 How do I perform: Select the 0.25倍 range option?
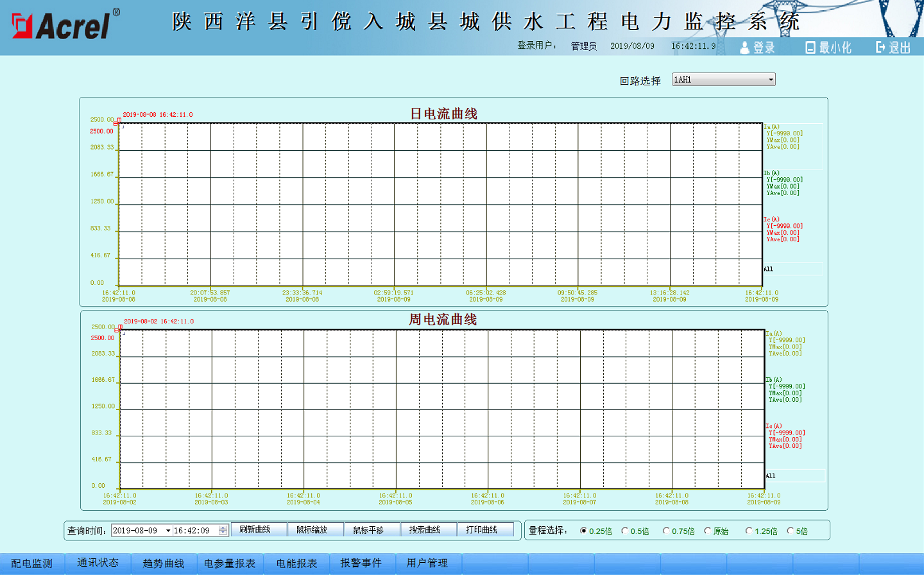click(583, 531)
